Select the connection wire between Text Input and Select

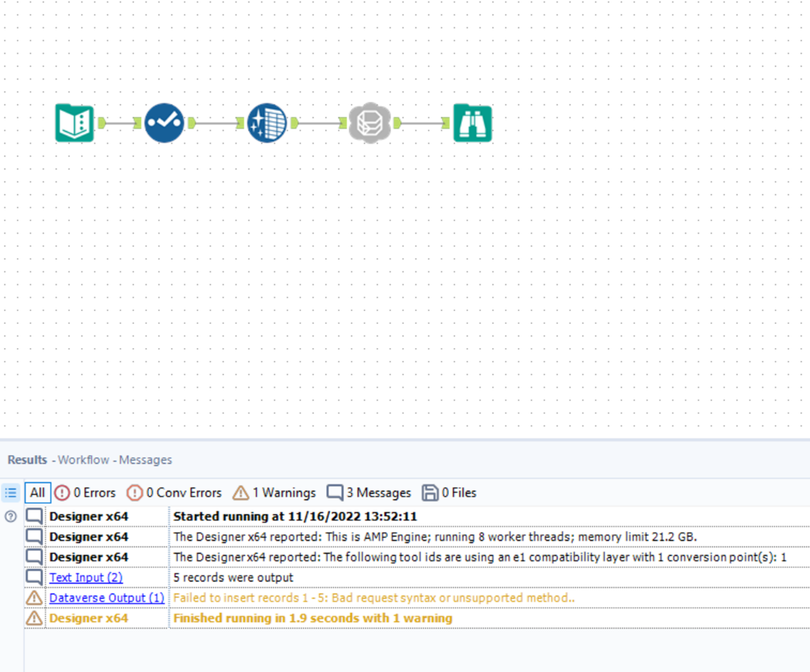pyautogui.click(x=118, y=123)
